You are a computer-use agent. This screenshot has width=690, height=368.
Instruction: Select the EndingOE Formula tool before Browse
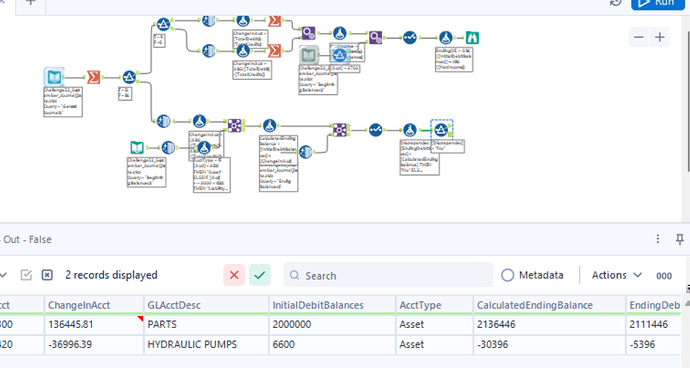[x=446, y=37]
